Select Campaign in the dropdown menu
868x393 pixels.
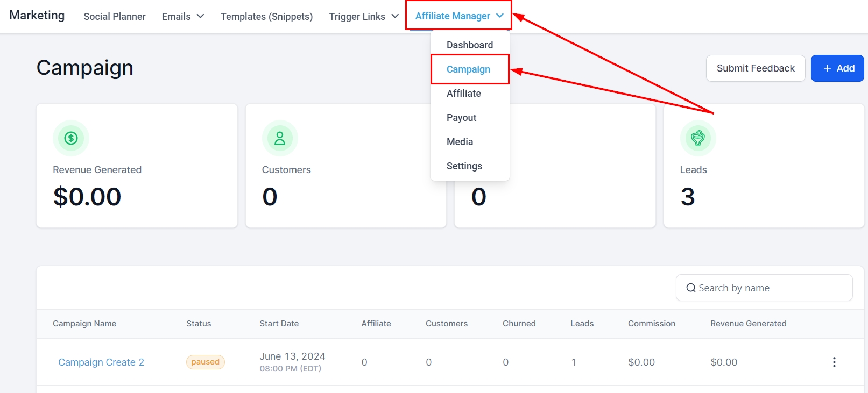pos(468,69)
